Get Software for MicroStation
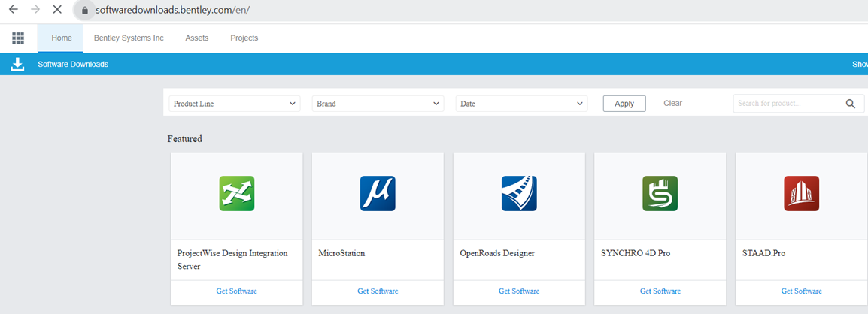The image size is (868, 314). pyautogui.click(x=378, y=291)
